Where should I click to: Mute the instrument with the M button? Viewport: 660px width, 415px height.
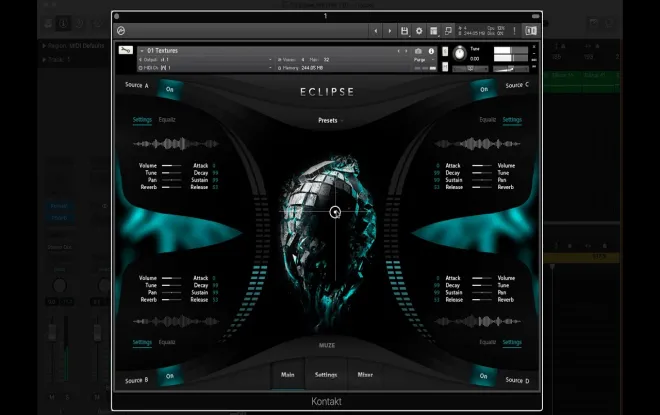pos(445,67)
